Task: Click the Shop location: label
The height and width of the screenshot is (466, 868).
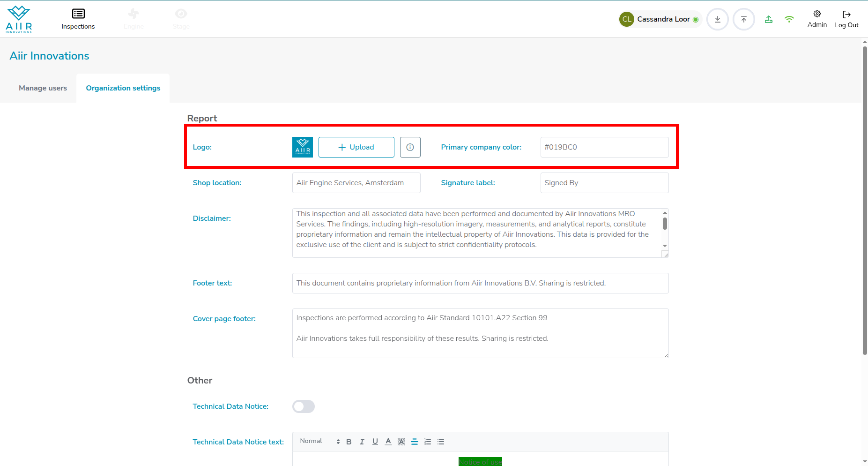Action: click(x=217, y=183)
